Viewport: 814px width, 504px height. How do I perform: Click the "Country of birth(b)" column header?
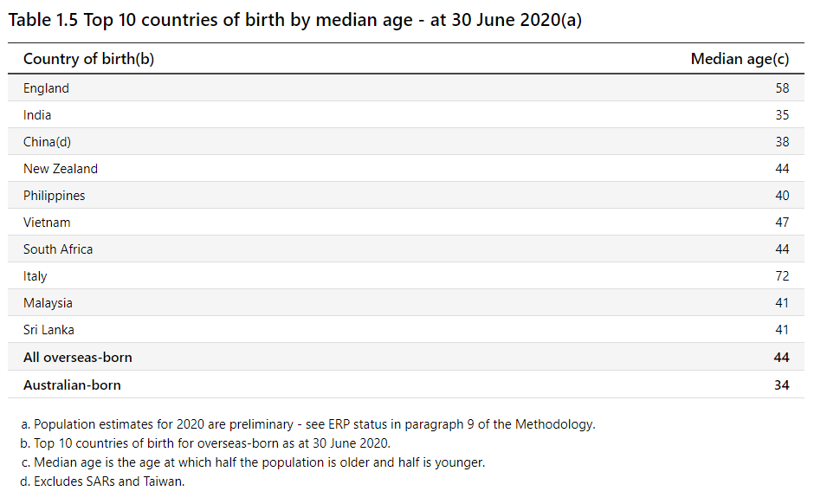click(x=88, y=59)
